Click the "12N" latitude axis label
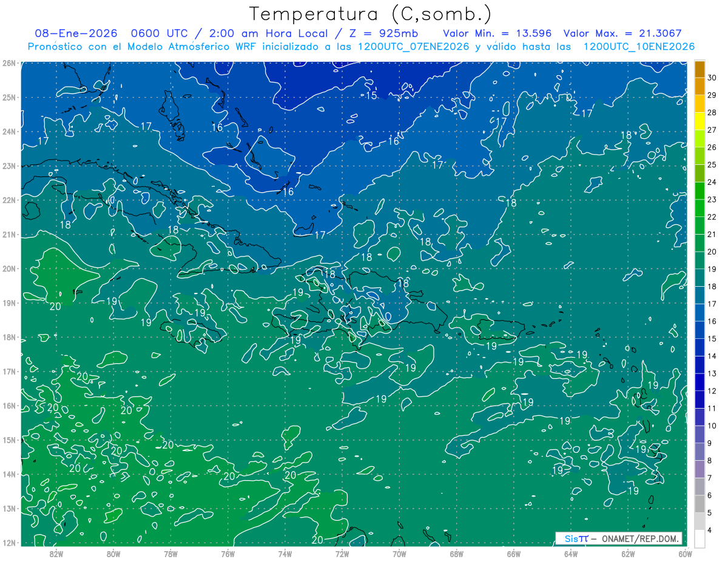 pyautogui.click(x=9, y=543)
